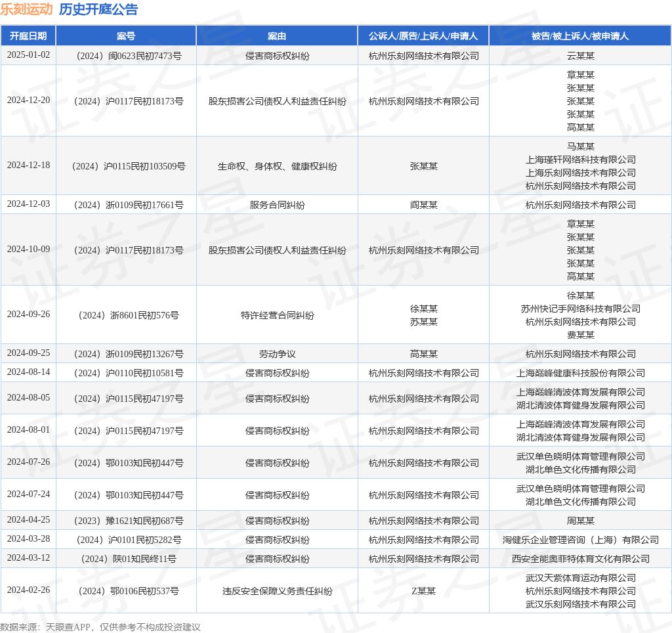Select the 公诉人/原告/上诉人/申请人 column header
The width and height of the screenshot is (672, 633).
click(x=423, y=36)
